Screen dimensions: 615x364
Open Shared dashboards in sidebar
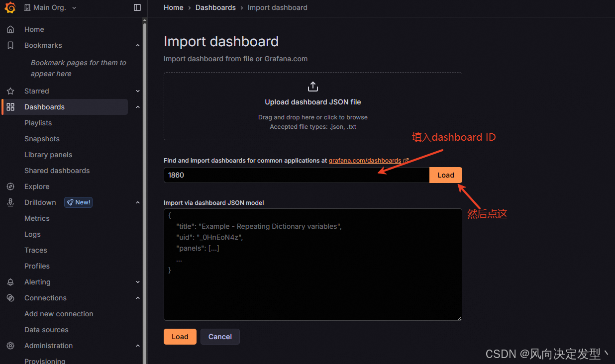pos(57,171)
